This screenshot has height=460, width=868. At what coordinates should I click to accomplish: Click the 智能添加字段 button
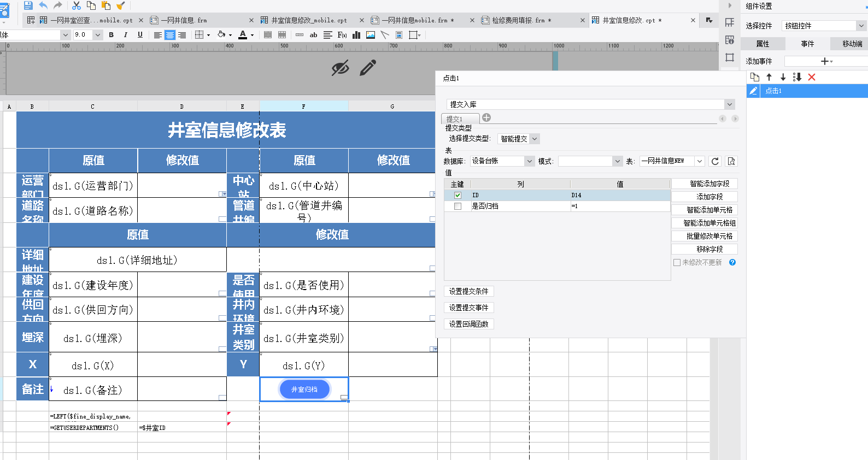tap(705, 184)
